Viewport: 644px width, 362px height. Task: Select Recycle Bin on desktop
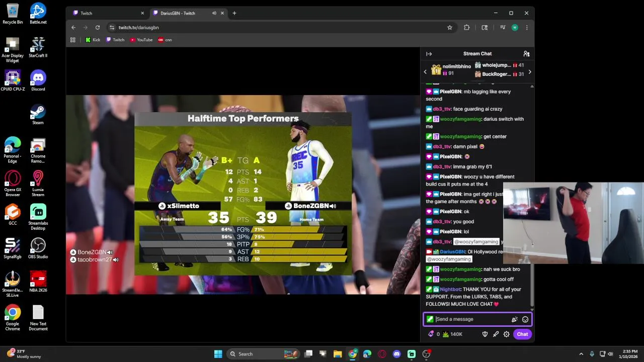coord(13,14)
